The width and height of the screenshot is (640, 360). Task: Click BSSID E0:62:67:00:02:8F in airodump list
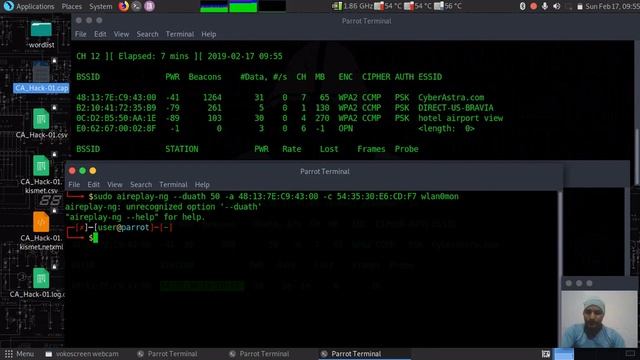click(116, 129)
